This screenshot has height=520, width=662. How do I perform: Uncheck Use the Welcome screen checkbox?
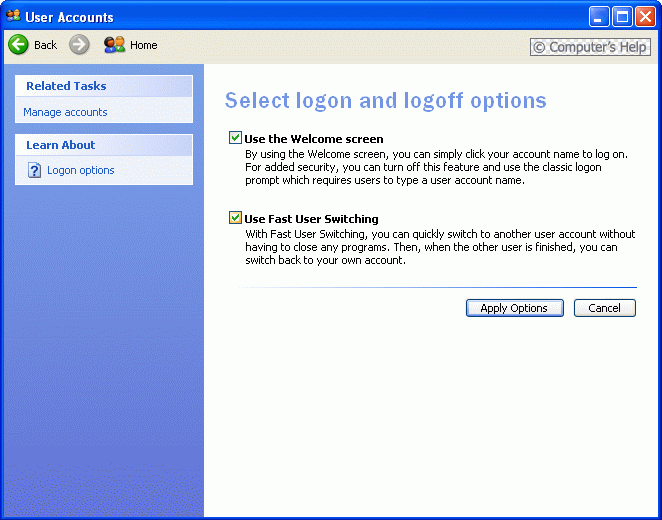[x=235, y=138]
